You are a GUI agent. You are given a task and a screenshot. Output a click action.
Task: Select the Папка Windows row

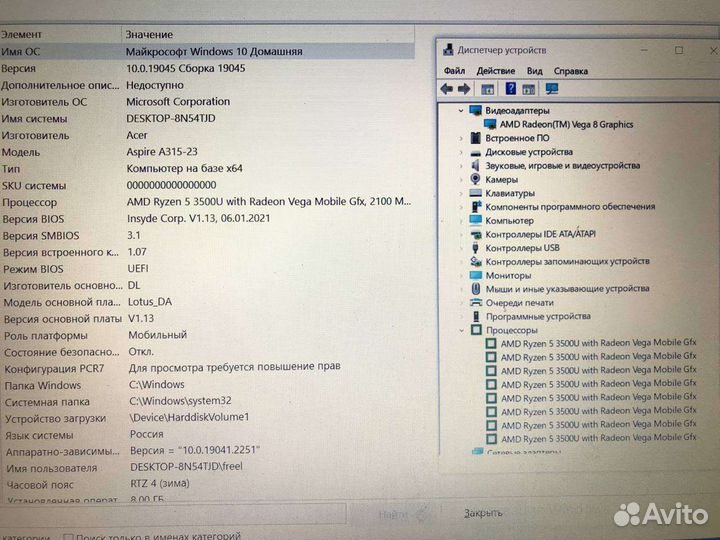(207, 385)
